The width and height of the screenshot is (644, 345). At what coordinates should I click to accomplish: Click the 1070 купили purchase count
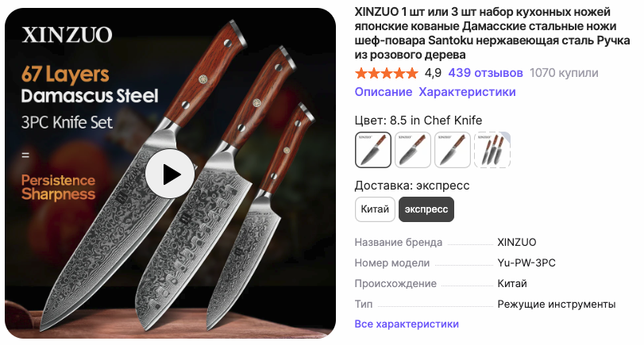tap(564, 73)
